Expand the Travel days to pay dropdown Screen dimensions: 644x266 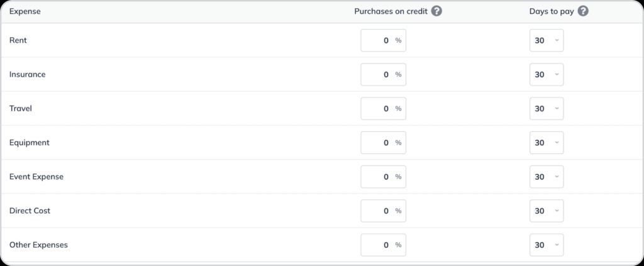tap(547, 109)
